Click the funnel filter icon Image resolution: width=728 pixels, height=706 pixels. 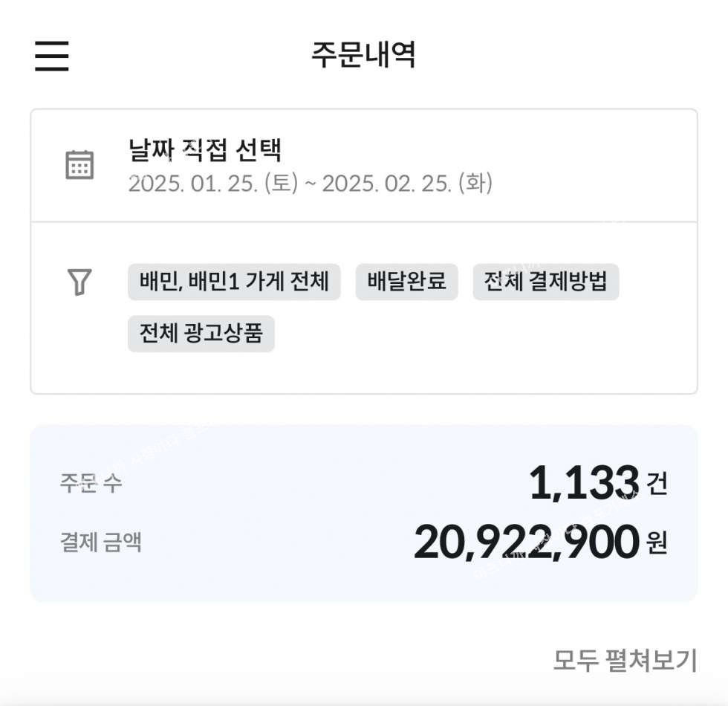coord(79,282)
